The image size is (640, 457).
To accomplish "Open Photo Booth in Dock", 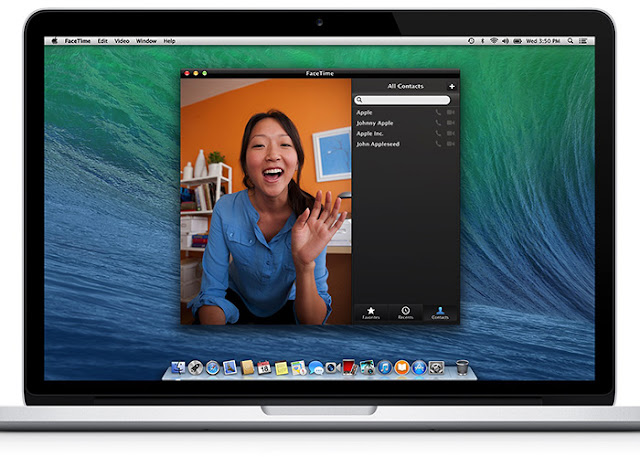I will (349, 367).
